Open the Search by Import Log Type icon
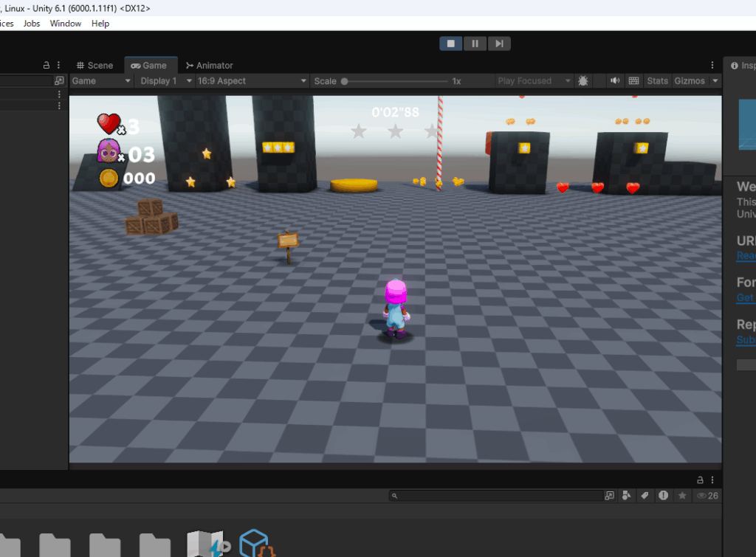The width and height of the screenshot is (756, 557). (x=664, y=496)
